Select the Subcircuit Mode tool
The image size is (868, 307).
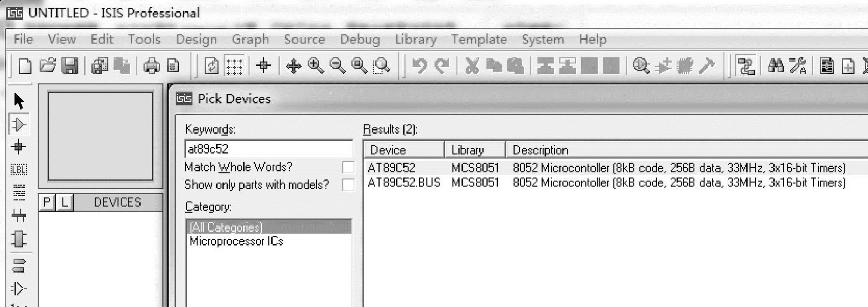pos(19,239)
